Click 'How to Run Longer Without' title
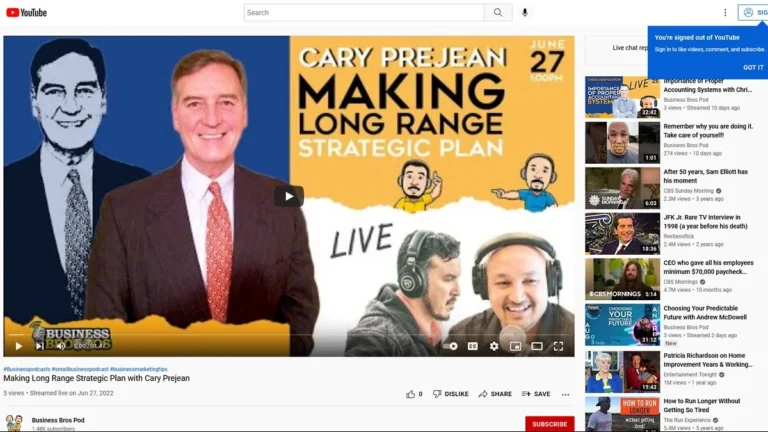 click(701, 406)
